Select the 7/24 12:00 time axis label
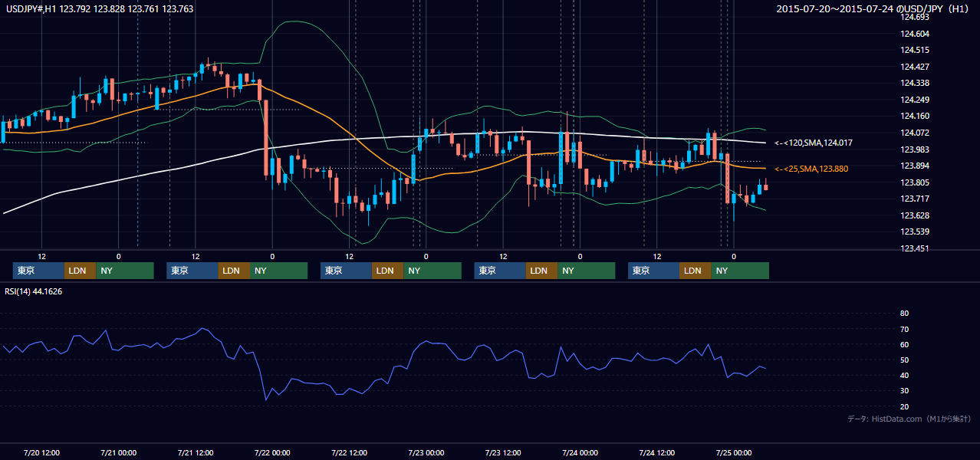Screen dimensions: 980x460 click(x=656, y=452)
